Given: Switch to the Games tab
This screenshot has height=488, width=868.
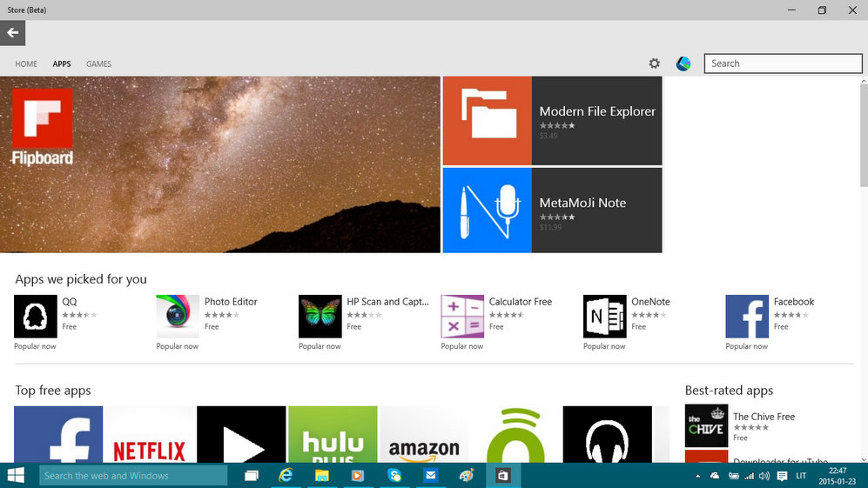Looking at the screenshot, I should [98, 64].
